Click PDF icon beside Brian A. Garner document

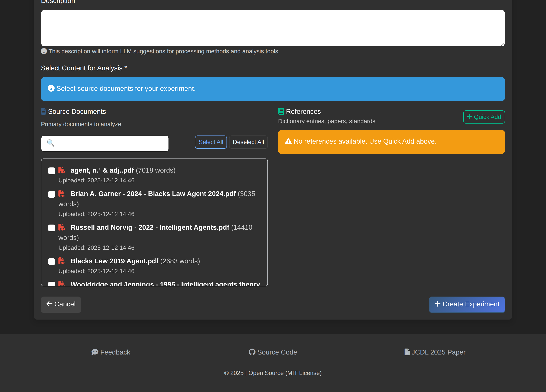tap(62, 194)
